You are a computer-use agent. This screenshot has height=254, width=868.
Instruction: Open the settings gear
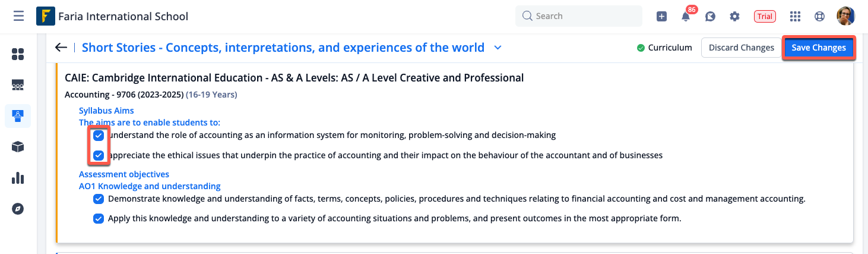click(x=734, y=17)
